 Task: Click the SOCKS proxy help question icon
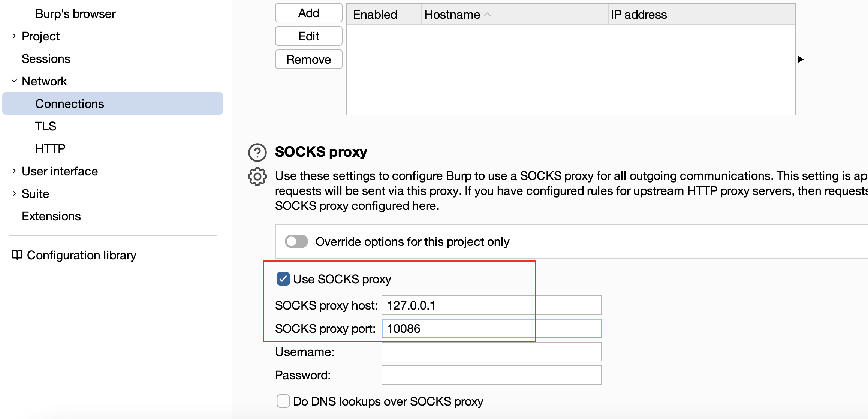point(257,153)
